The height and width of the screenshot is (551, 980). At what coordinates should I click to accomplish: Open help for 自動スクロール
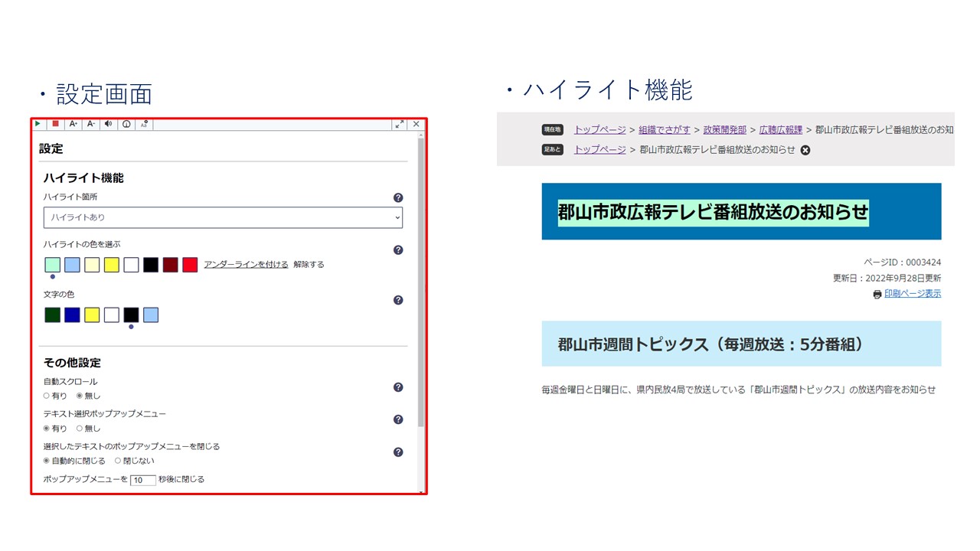(398, 387)
